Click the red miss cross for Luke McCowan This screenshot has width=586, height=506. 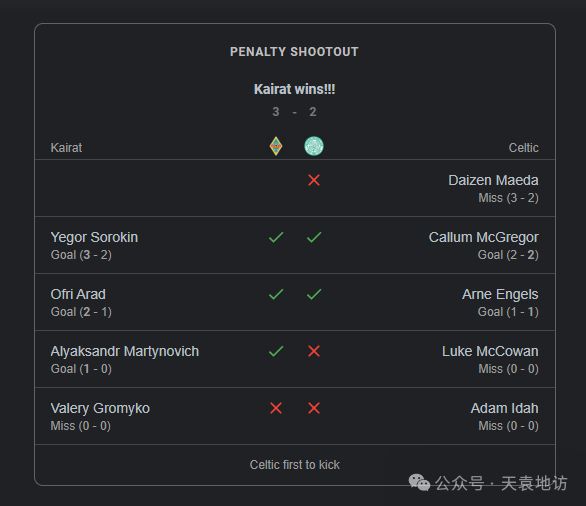(x=314, y=351)
